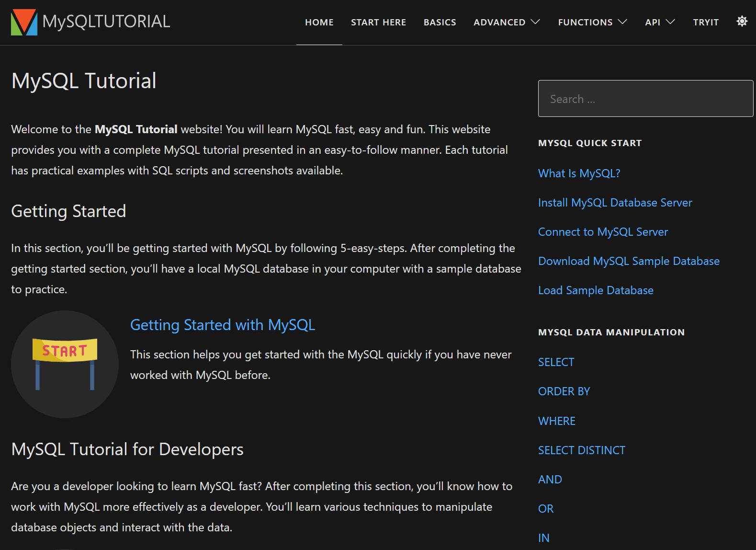
Task: Open the WHERE clause tutorial link
Action: [x=556, y=421]
